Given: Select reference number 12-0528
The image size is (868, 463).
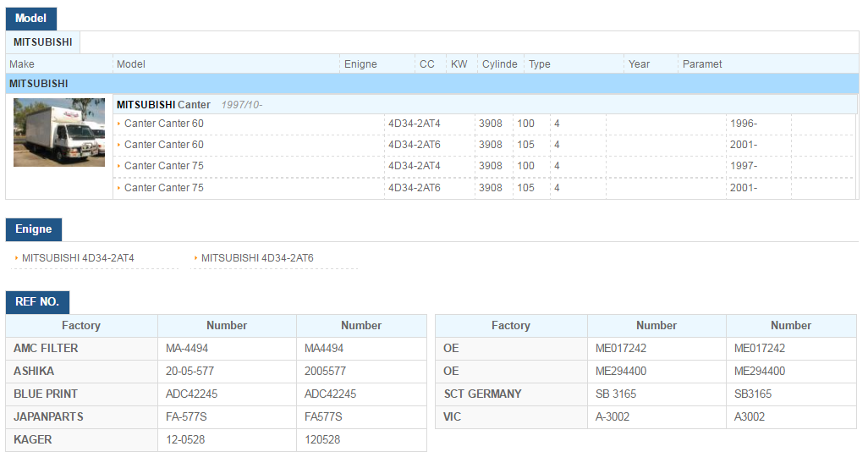Looking at the screenshot, I should point(227,440).
